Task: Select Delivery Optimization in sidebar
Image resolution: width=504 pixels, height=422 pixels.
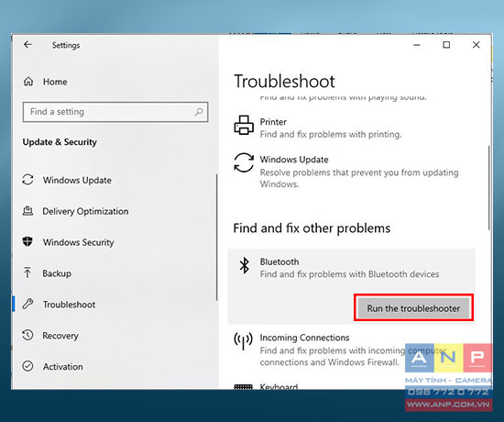Action: point(85,211)
